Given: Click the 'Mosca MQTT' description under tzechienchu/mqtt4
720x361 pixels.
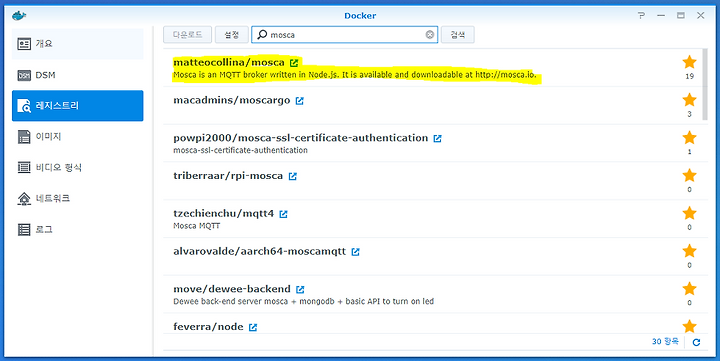Looking at the screenshot, I should tap(197, 226).
